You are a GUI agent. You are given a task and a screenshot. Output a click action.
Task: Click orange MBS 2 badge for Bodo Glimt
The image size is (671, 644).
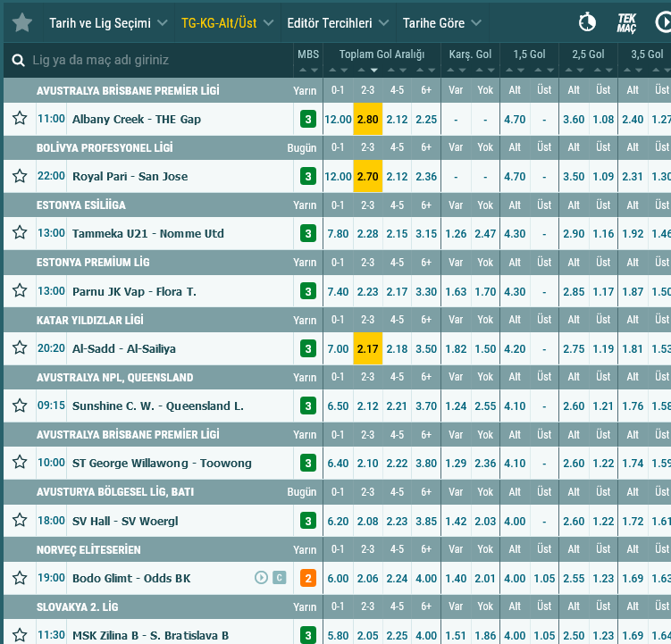click(x=308, y=578)
